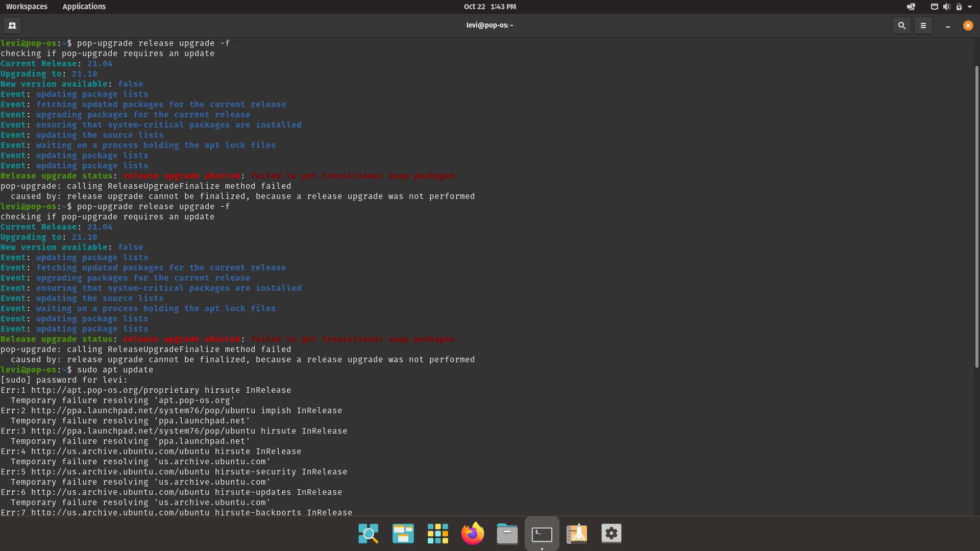This screenshot has width=980, height=551.
Task: Click the volume speaker icon
Action: pyautogui.click(x=946, y=7)
